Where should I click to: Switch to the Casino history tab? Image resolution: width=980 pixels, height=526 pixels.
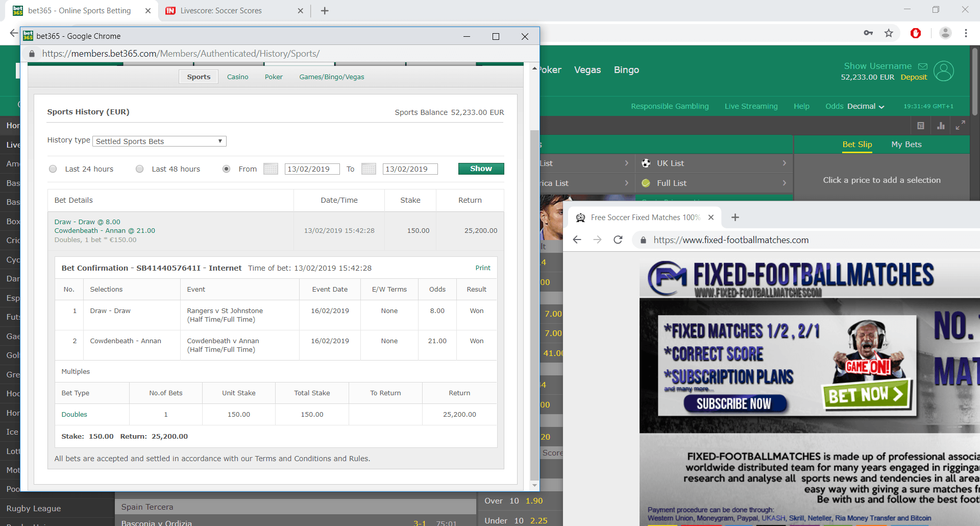pos(238,77)
